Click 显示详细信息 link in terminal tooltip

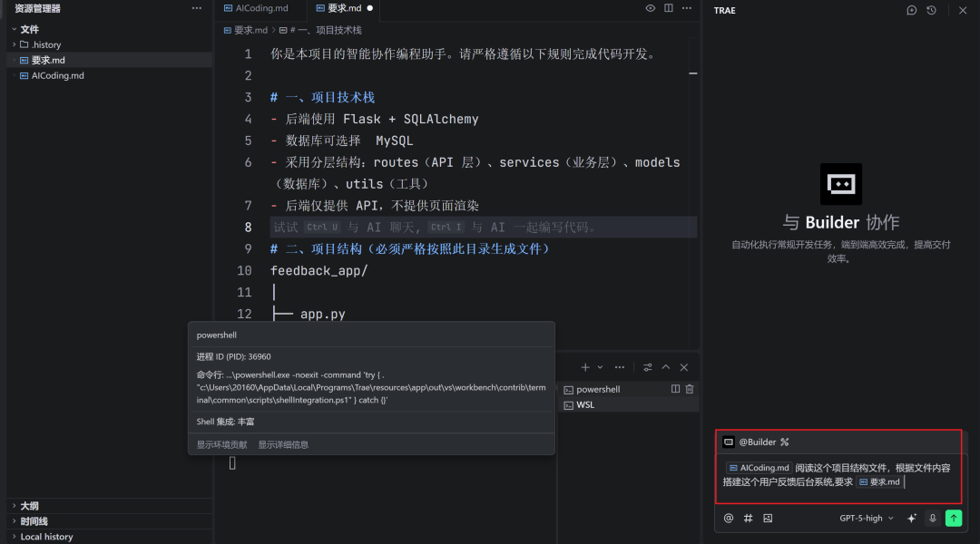coord(283,444)
